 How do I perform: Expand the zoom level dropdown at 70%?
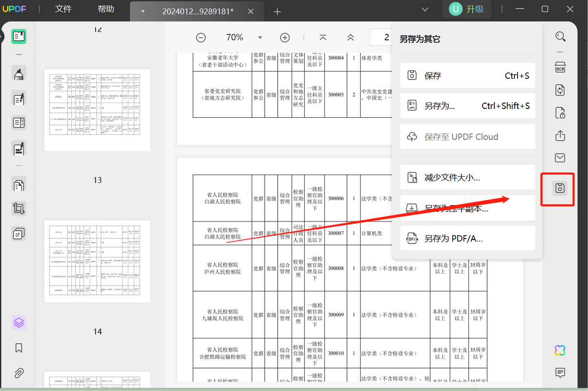click(260, 38)
